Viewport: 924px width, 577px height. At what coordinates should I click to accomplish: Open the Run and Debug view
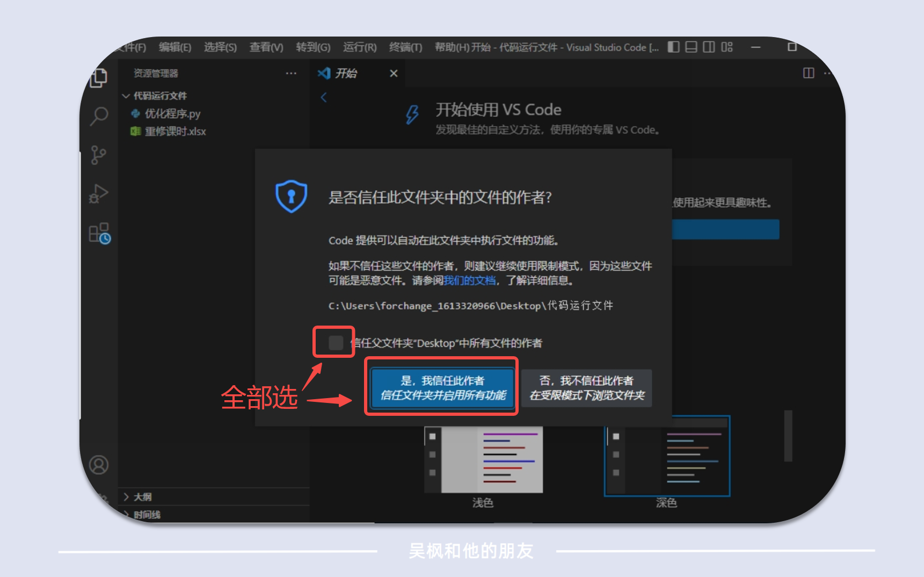tap(99, 193)
